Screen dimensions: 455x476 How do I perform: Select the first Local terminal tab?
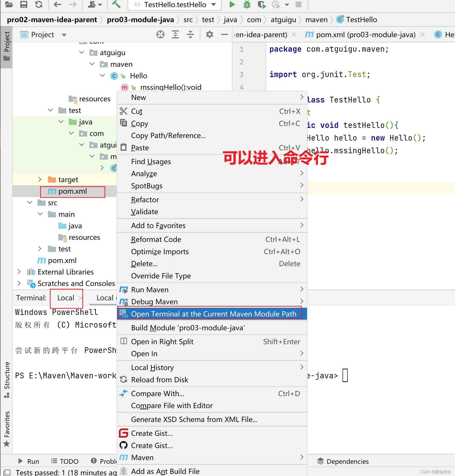tap(66, 298)
